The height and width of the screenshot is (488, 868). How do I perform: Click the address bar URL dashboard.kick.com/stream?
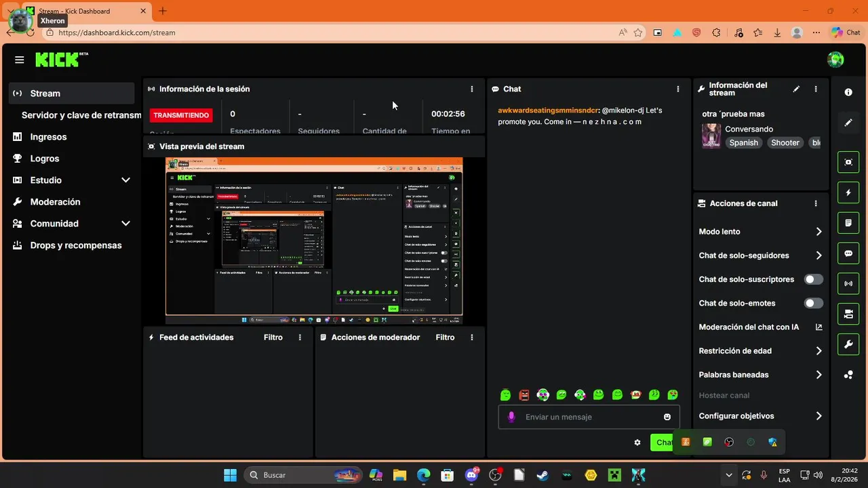(x=117, y=33)
